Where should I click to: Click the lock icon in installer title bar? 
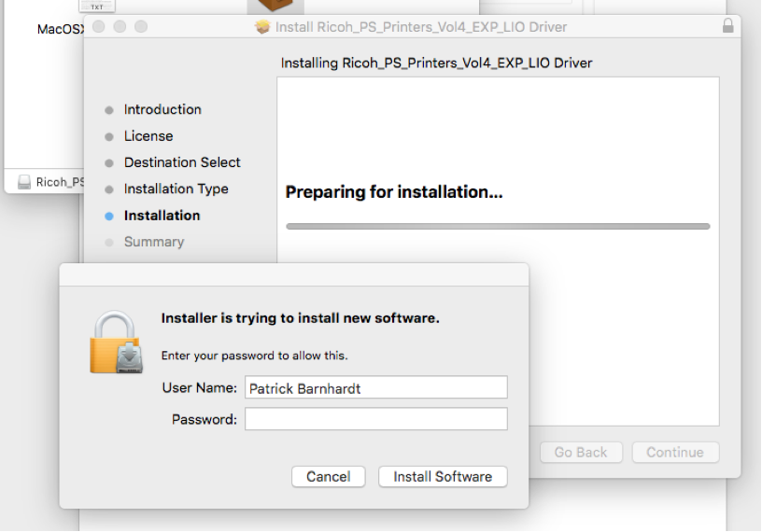[727, 26]
